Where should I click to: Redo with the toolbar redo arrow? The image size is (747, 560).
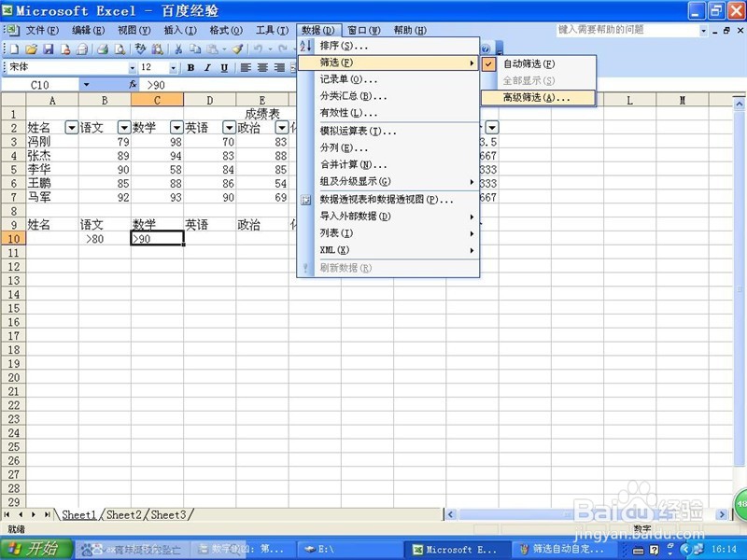(x=283, y=49)
